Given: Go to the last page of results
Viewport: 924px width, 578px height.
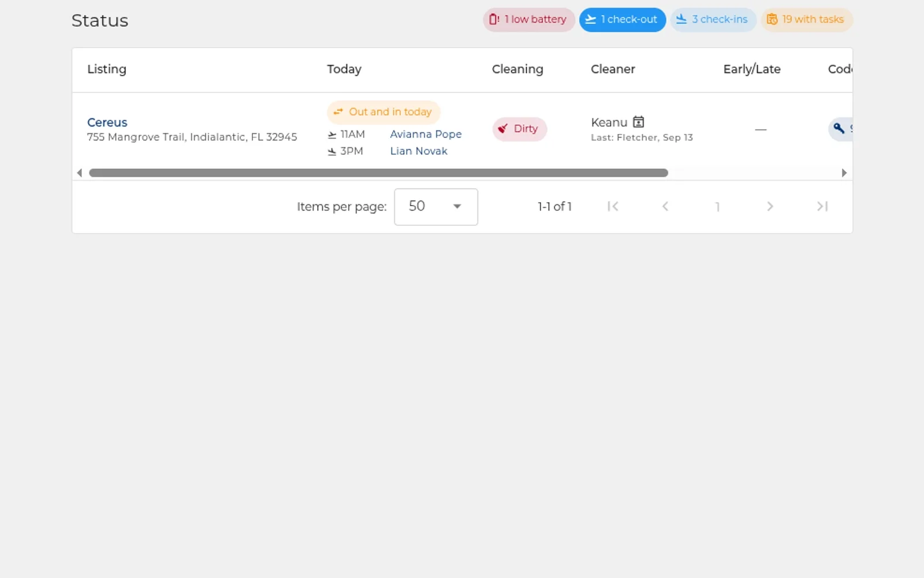Looking at the screenshot, I should click(822, 206).
